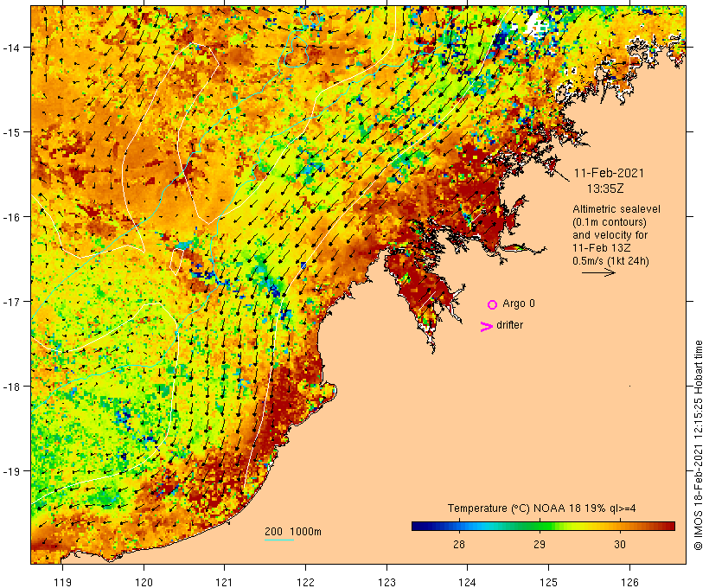The width and height of the screenshot is (709, 588).
Task: Click the '-14' latitude axis label
Action: [x=10, y=48]
